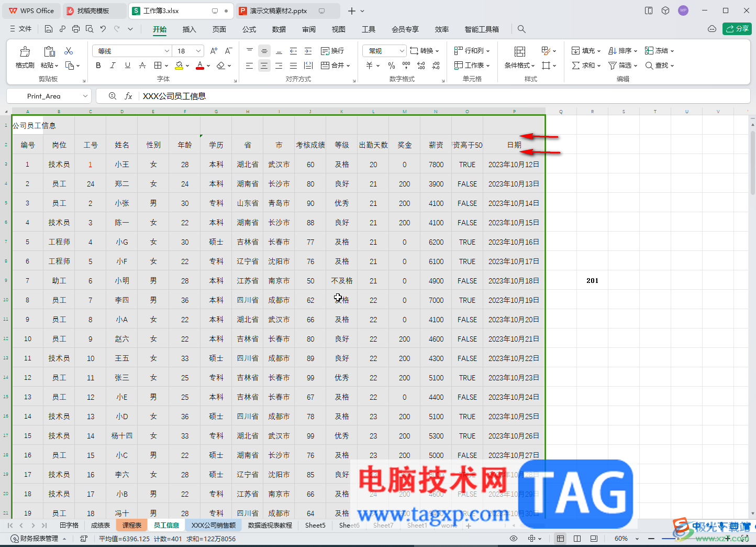Increase decimal places icon

coord(421,65)
